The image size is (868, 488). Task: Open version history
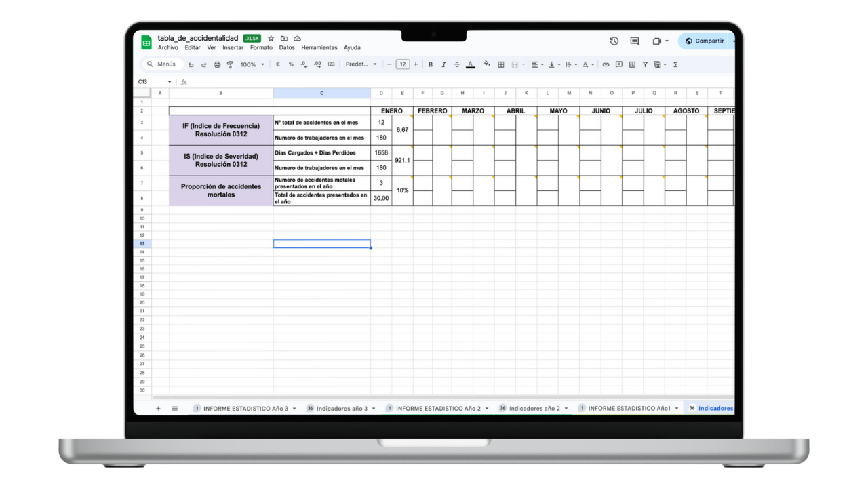[614, 41]
